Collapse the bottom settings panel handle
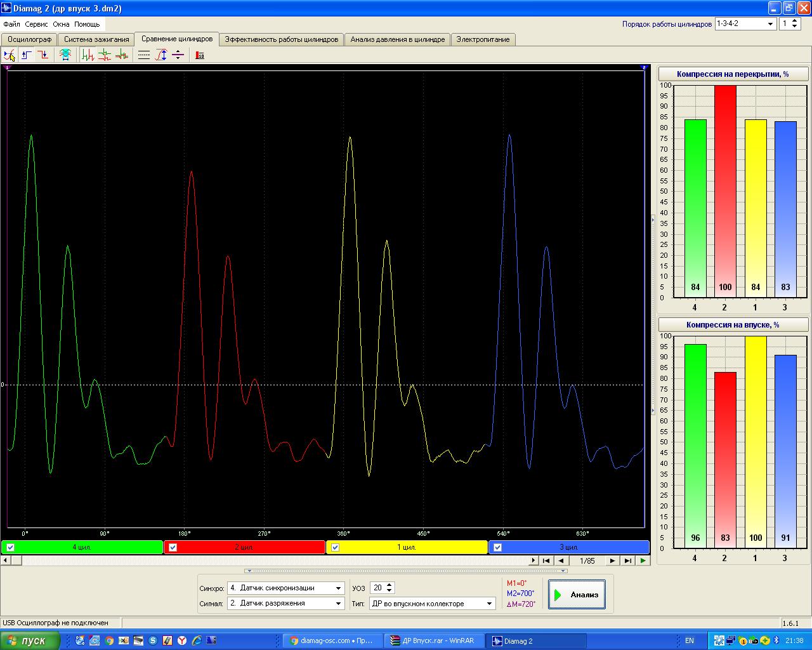812x650 pixels. pyautogui.click(x=405, y=571)
